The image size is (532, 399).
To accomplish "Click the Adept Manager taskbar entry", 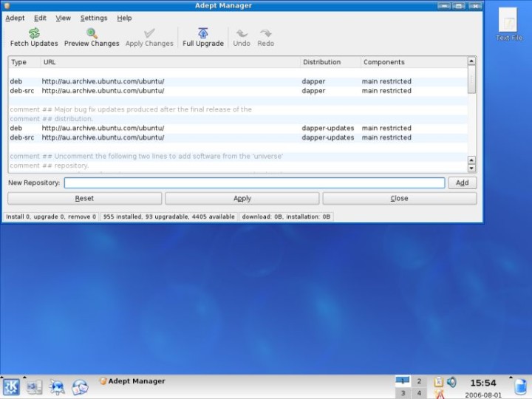I will [132, 381].
